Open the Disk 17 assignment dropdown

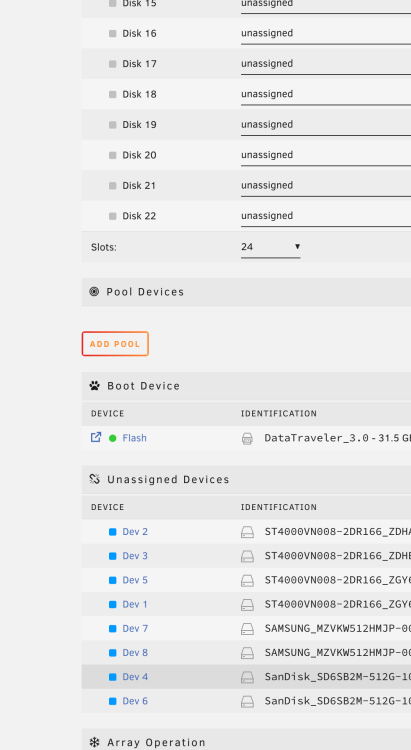326,64
